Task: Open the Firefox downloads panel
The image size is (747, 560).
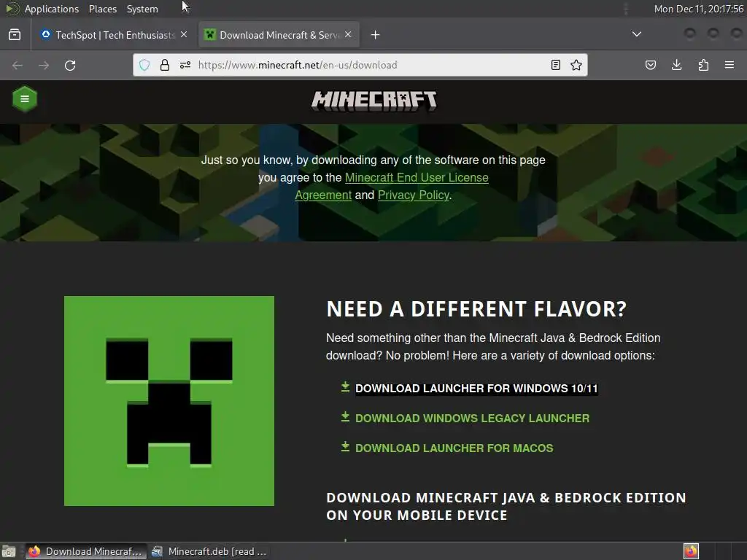Action: [x=676, y=65]
